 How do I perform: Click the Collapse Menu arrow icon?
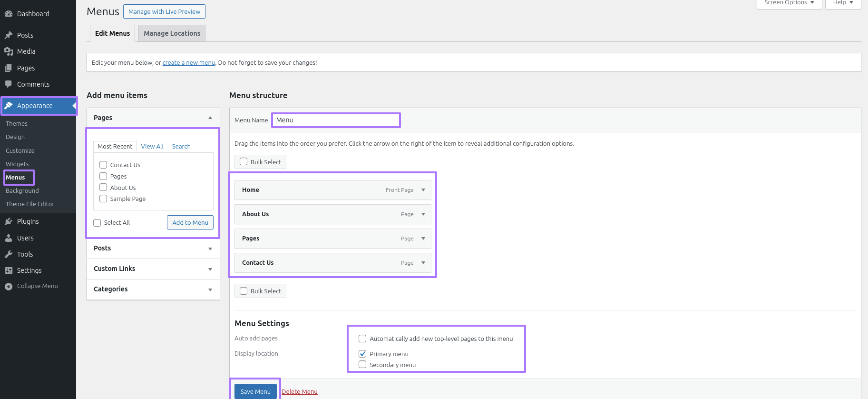(9, 286)
